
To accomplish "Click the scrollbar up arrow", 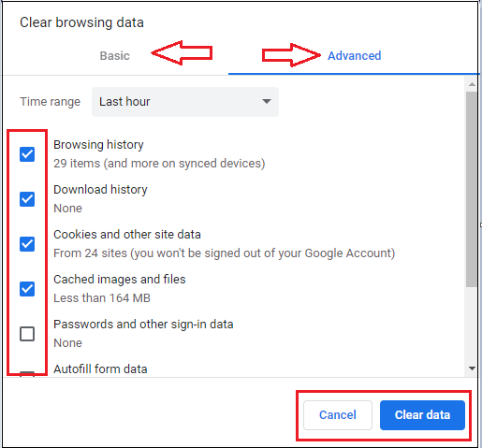I will click(x=472, y=84).
